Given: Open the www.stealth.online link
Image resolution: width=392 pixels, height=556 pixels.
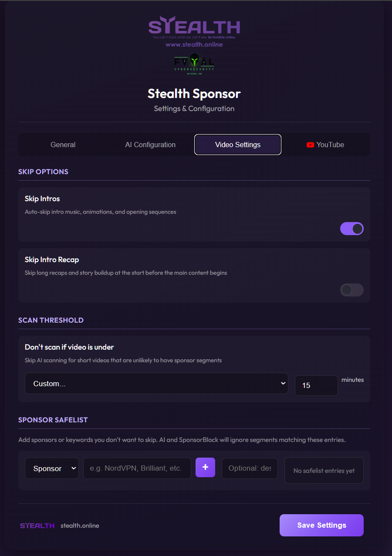Looking at the screenshot, I should point(194,44).
